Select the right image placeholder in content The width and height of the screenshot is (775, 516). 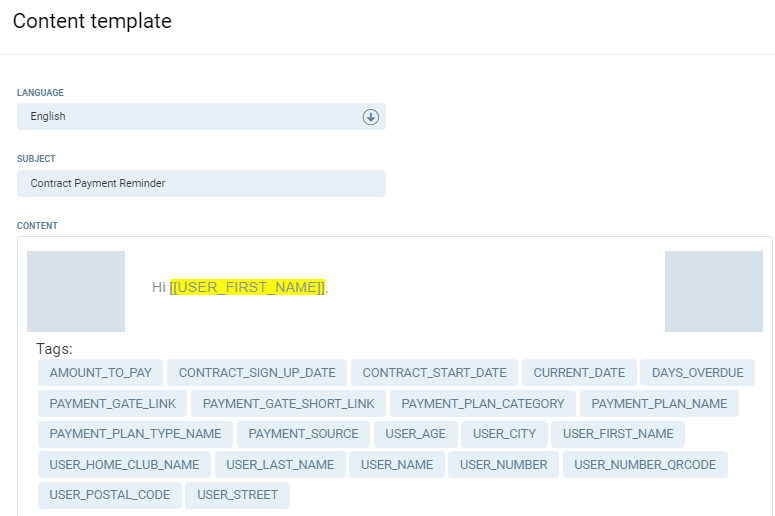(714, 291)
